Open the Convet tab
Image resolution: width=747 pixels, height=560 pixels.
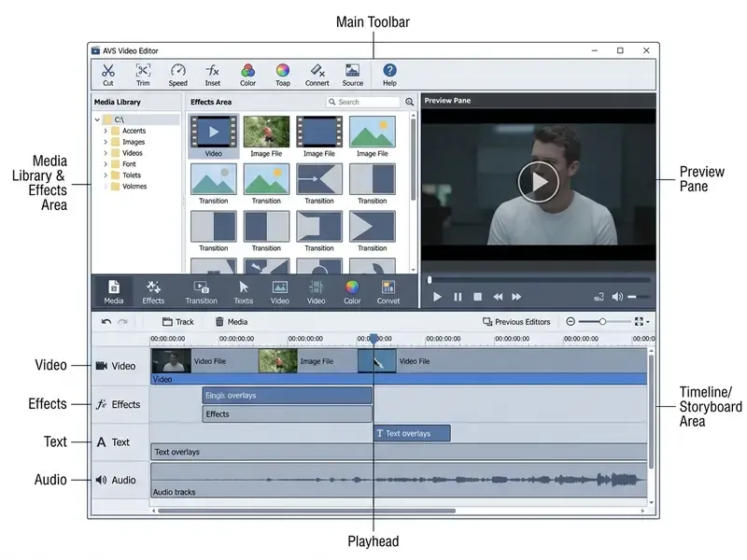click(388, 292)
